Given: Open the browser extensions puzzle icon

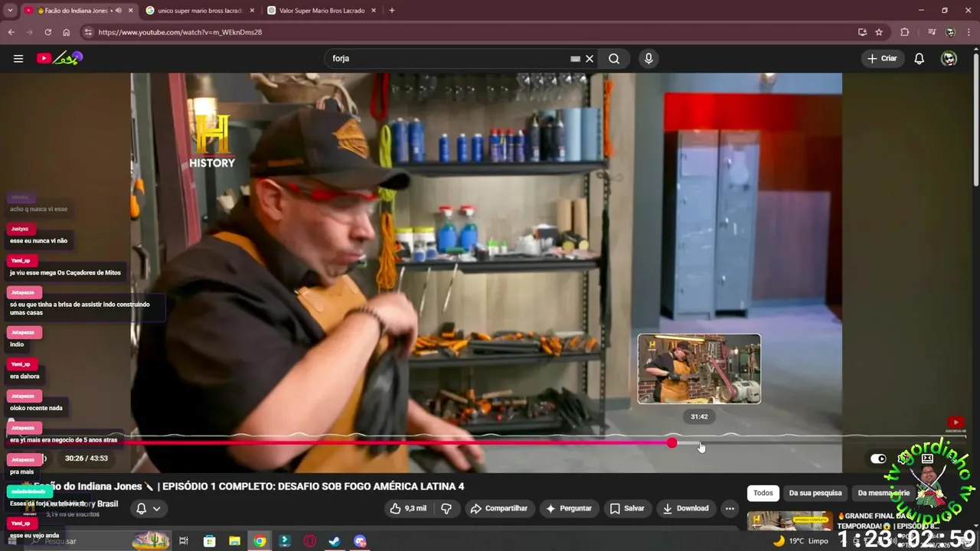Looking at the screenshot, I should [x=905, y=32].
